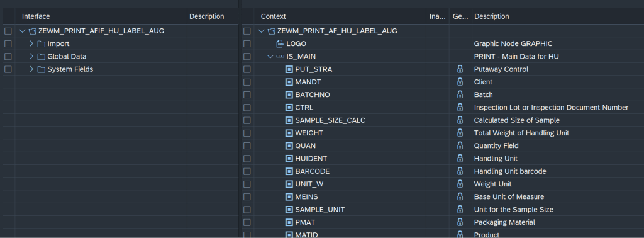Click the HUIDENT field icon

click(289, 159)
